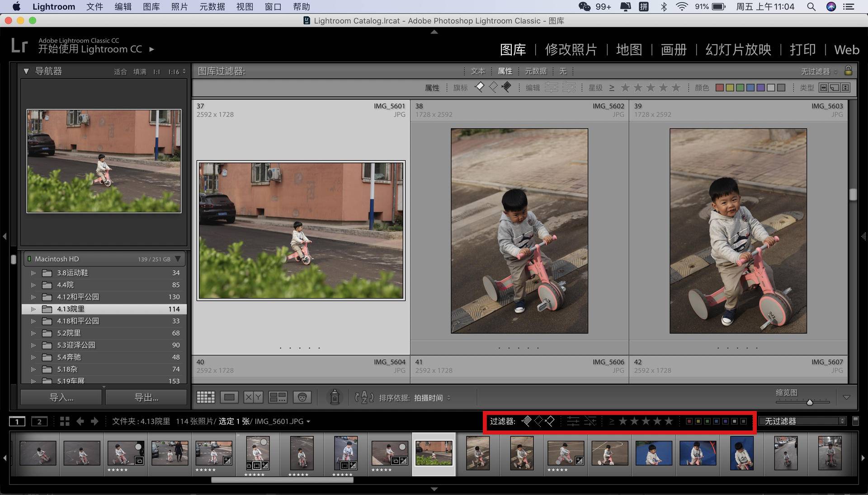
Task: Filter by red color label swatch
Action: click(719, 88)
